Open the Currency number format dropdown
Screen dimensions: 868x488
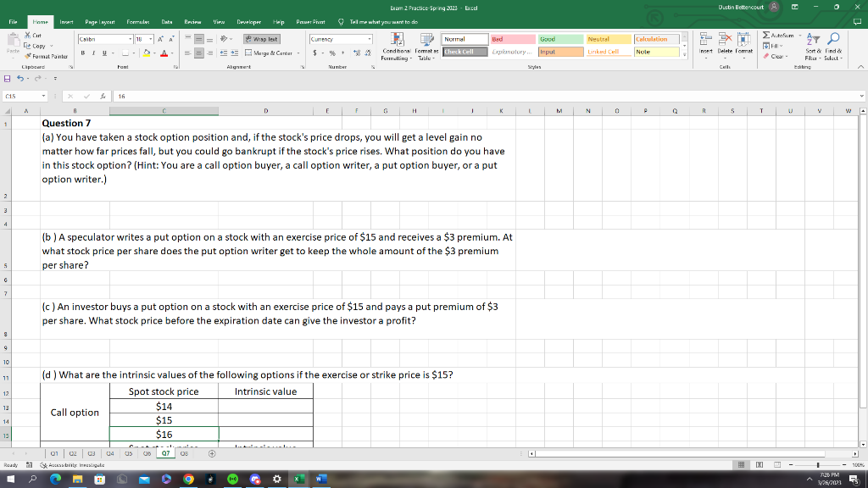[x=370, y=39]
